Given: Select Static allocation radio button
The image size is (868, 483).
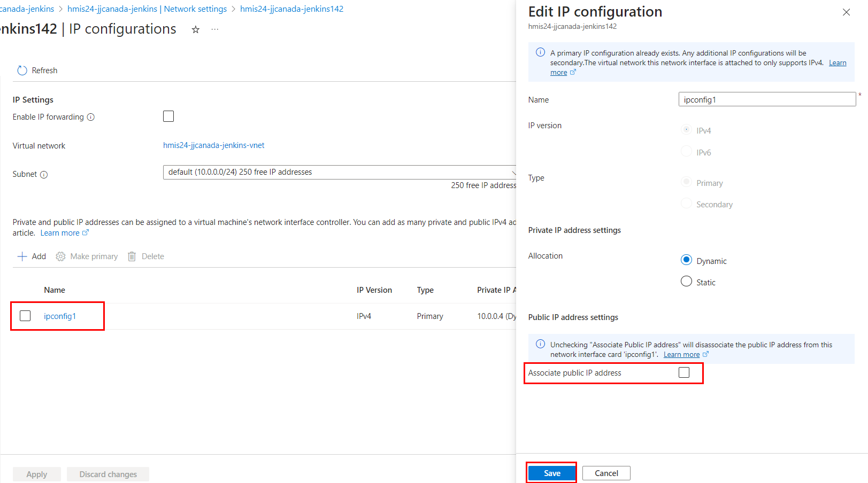Looking at the screenshot, I should [x=686, y=282].
